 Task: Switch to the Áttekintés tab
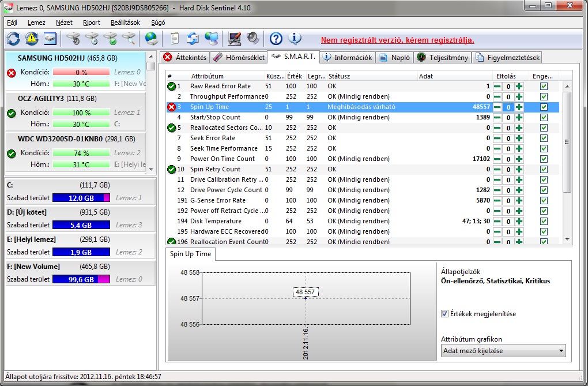185,58
